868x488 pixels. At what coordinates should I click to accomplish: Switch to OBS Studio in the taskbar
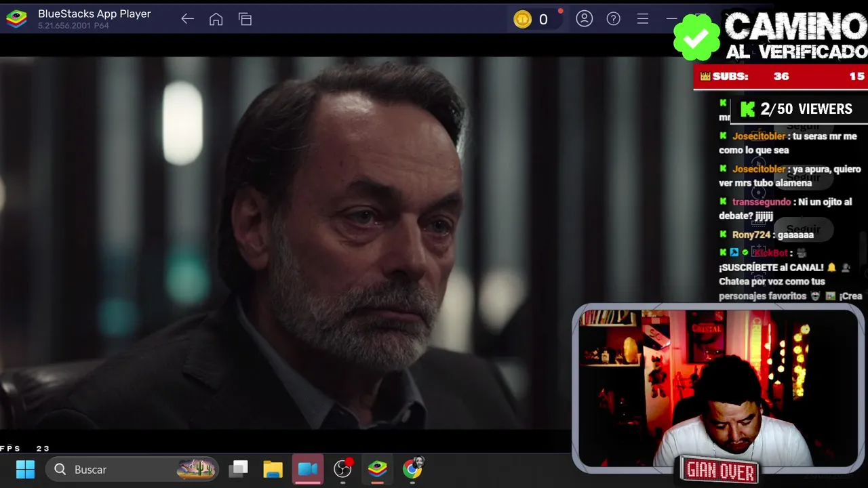coord(343,469)
